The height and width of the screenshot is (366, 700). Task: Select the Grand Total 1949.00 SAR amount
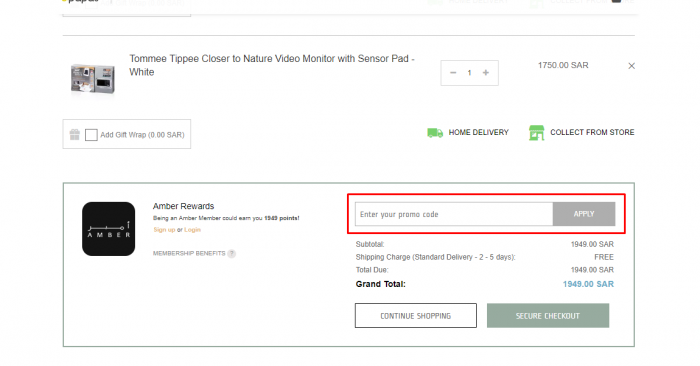tap(588, 284)
